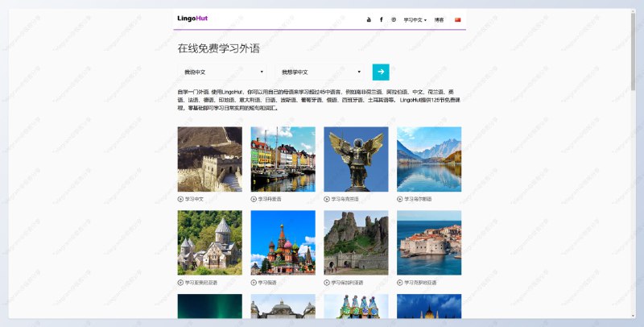Screen dimensions: 644x327
Task: Click the Instagram icon in header
Action: [x=393, y=19]
